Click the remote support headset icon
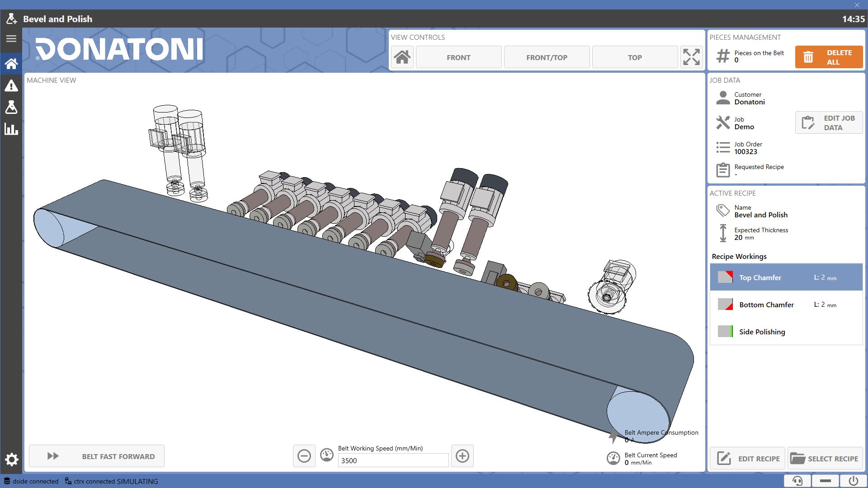This screenshot has width=868, height=488. coord(797,481)
